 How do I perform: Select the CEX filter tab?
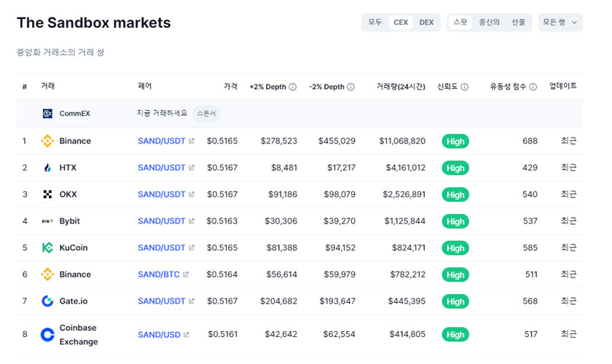(401, 23)
